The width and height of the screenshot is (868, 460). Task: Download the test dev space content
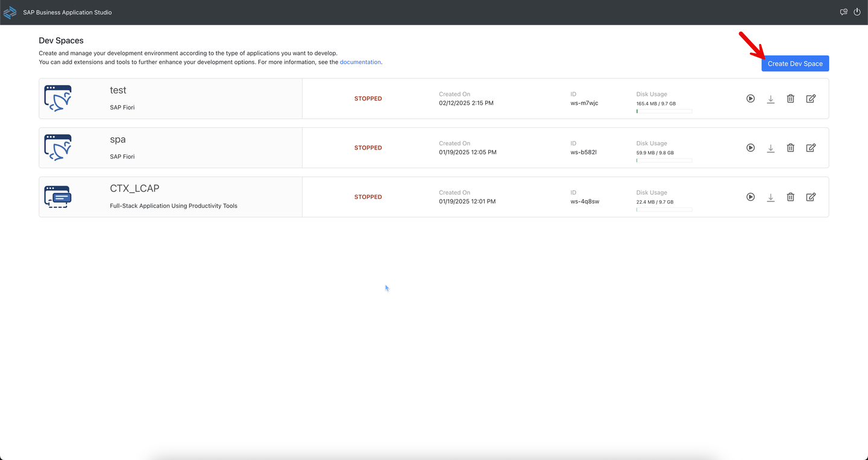point(770,98)
